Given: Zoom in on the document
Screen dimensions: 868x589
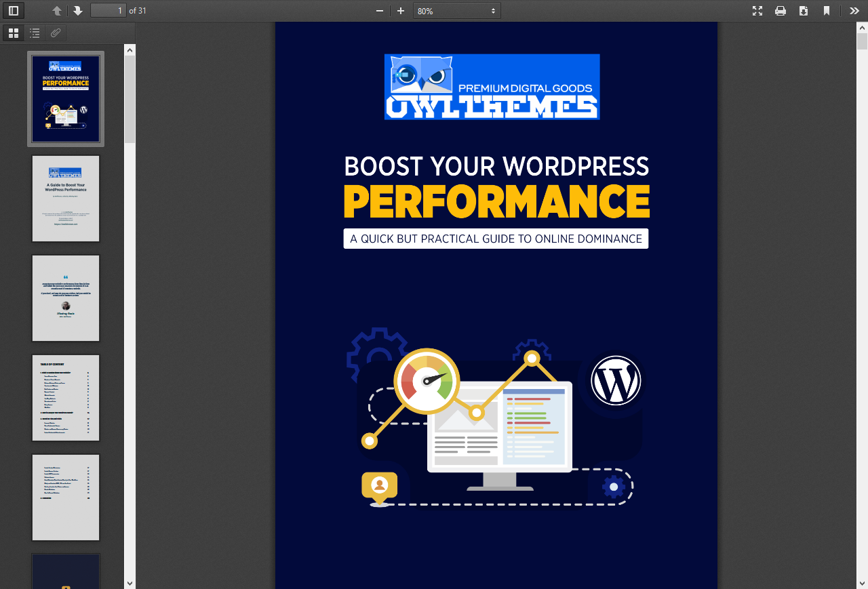Looking at the screenshot, I should (401, 10).
